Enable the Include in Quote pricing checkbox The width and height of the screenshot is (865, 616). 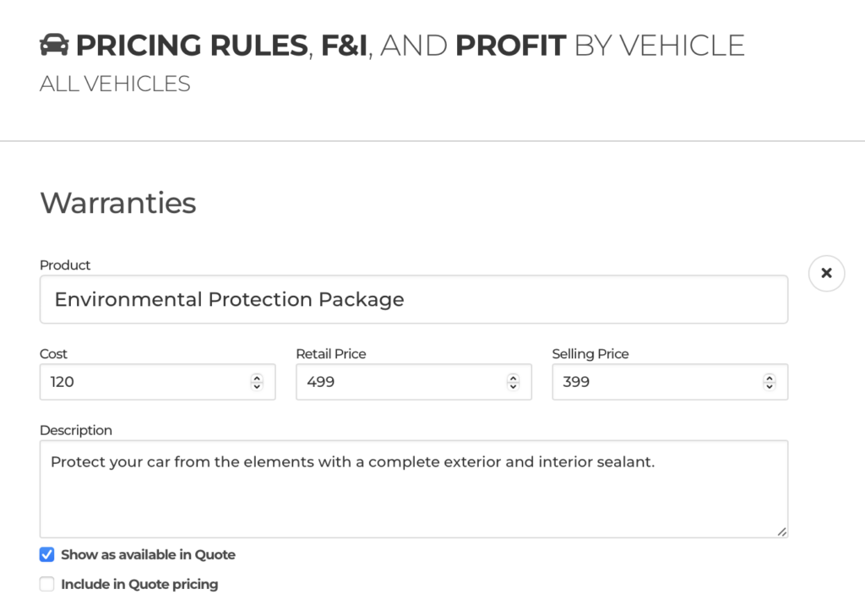(47, 584)
